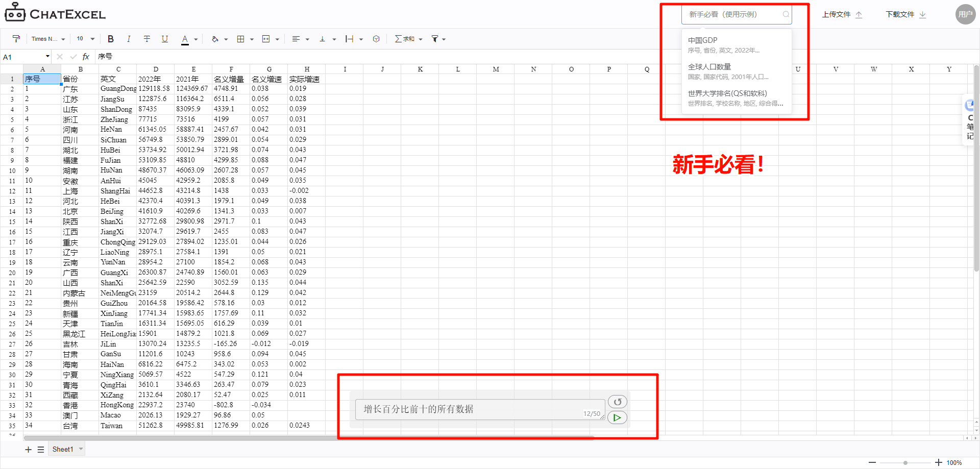Click the search magnifier icon in the examples box
980x469 pixels.
(x=786, y=14)
